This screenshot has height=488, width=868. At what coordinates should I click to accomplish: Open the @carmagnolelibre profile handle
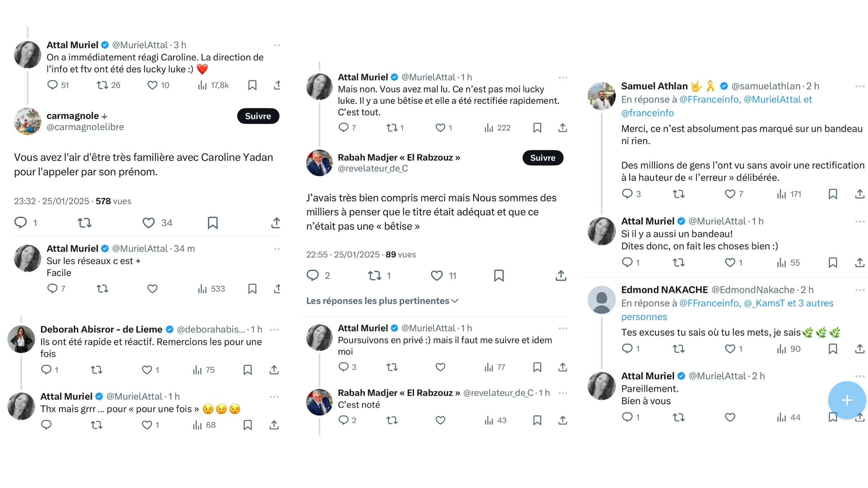[x=85, y=127]
